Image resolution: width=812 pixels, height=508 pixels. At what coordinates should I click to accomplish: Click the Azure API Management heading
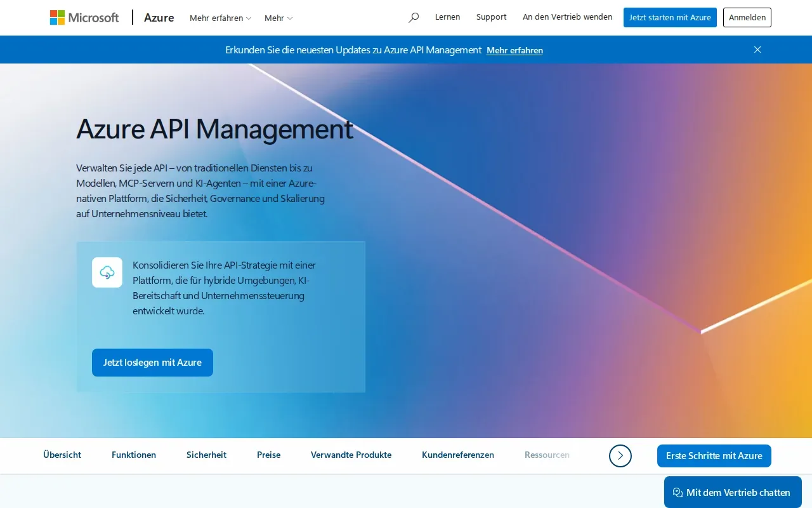click(x=214, y=129)
